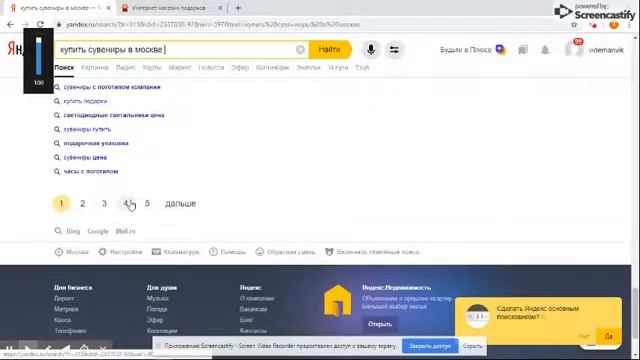Select the Поиск tab
This screenshot has width=640, height=360.
tap(64, 68)
